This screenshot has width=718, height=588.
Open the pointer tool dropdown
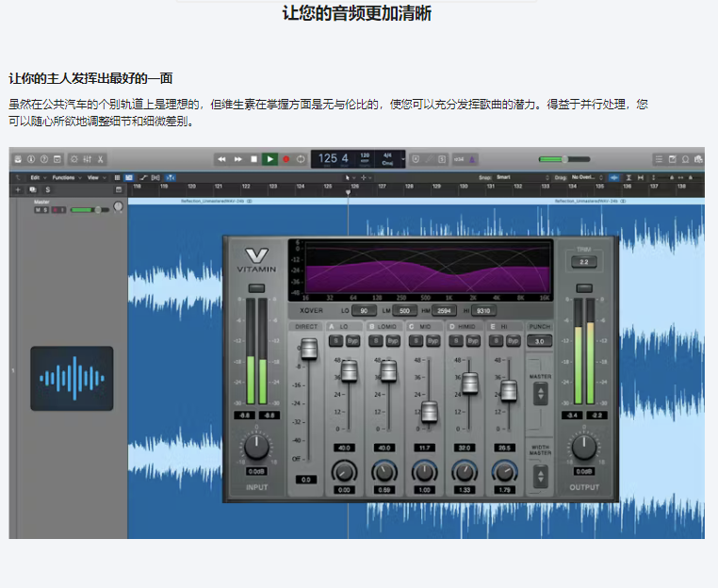pos(351,178)
